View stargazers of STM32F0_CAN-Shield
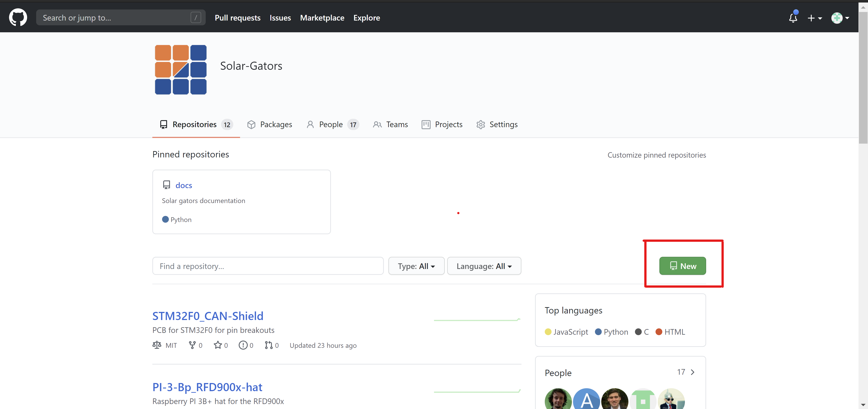The image size is (868, 409). [x=221, y=345]
